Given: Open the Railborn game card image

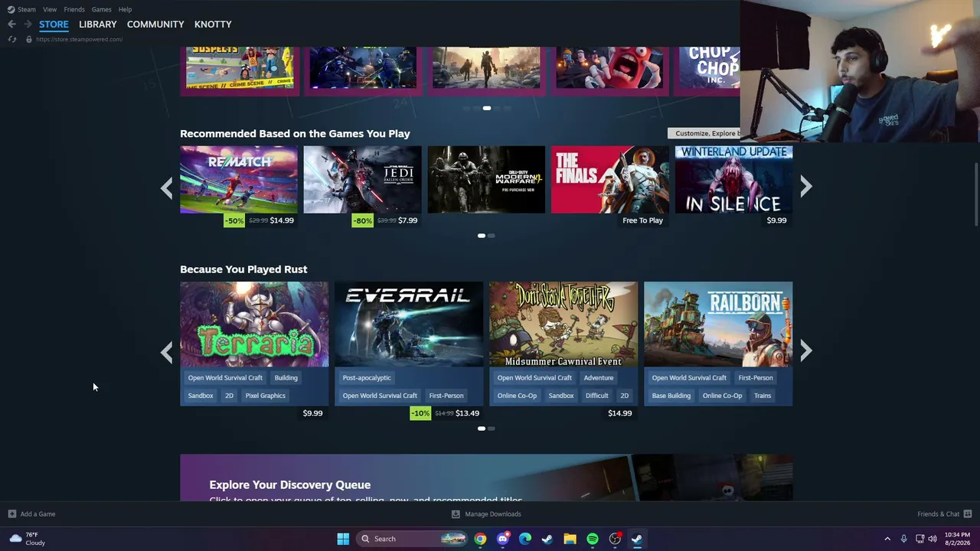Looking at the screenshot, I should pyautogui.click(x=718, y=324).
